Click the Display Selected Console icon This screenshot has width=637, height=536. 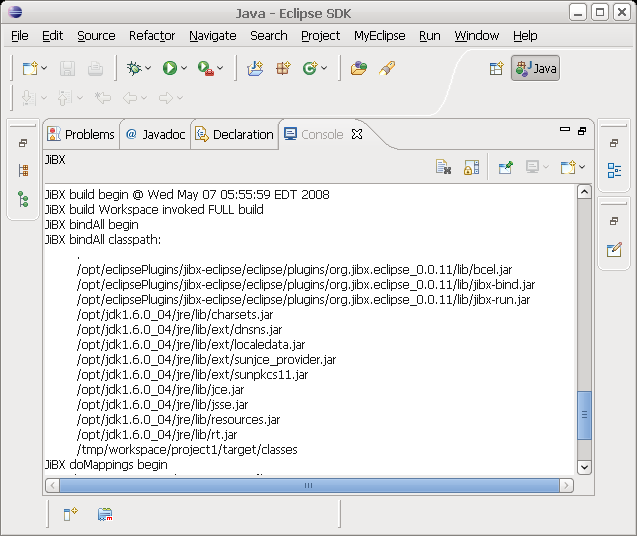click(532, 167)
